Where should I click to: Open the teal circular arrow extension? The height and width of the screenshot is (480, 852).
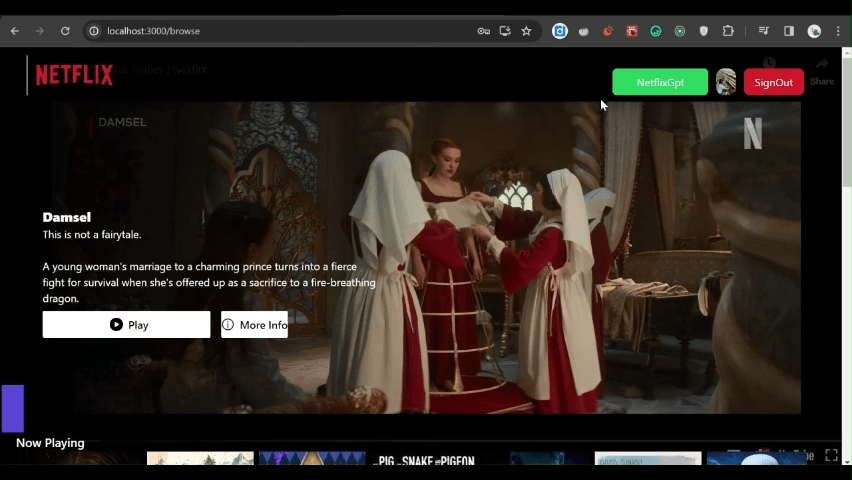656,31
